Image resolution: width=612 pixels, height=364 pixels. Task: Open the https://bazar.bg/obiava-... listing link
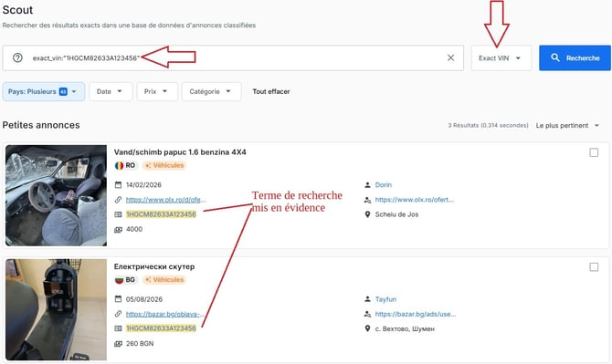click(164, 314)
